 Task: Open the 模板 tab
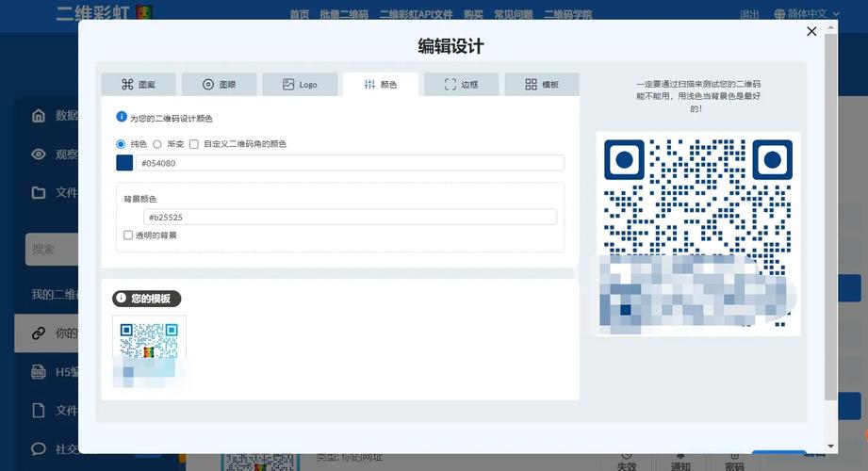click(542, 84)
